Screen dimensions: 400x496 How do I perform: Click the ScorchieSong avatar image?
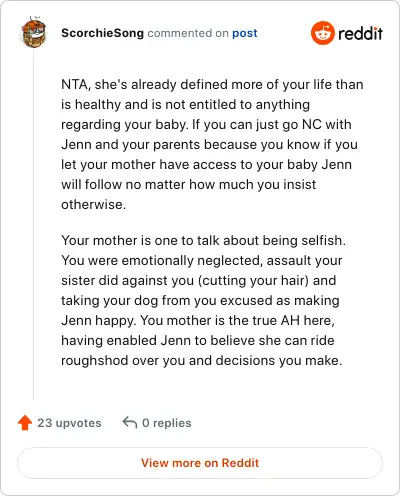(34, 33)
